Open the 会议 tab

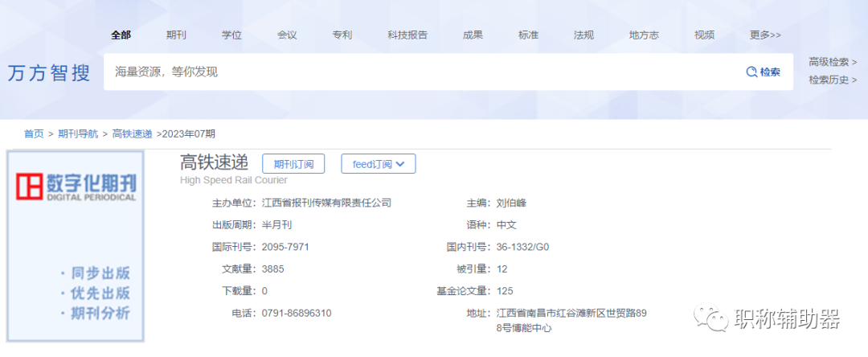pyautogui.click(x=287, y=35)
